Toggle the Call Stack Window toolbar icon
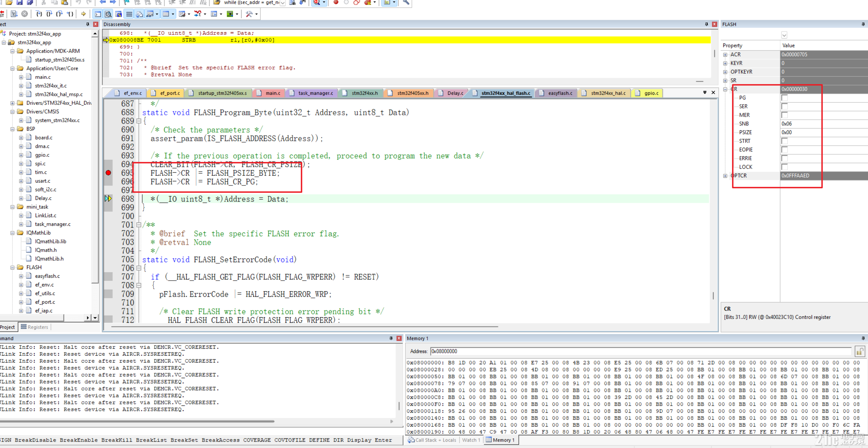868x448 pixels. 139,14
